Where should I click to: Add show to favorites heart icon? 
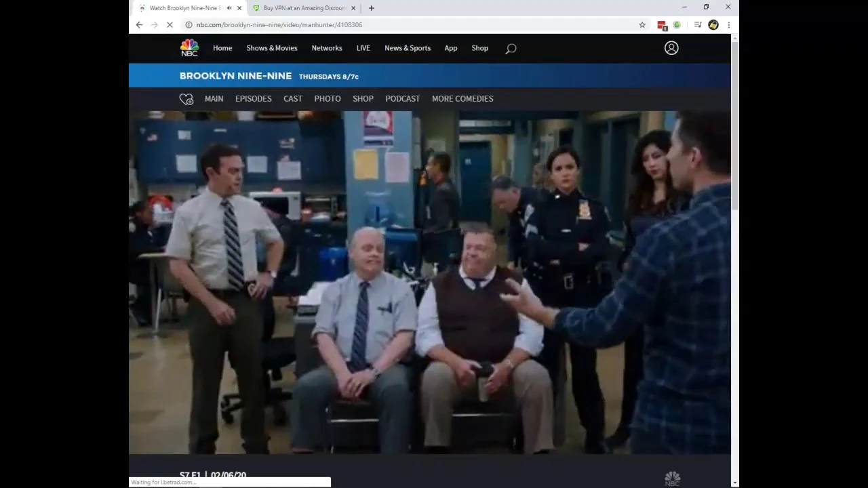pyautogui.click(x=186, y=99)
